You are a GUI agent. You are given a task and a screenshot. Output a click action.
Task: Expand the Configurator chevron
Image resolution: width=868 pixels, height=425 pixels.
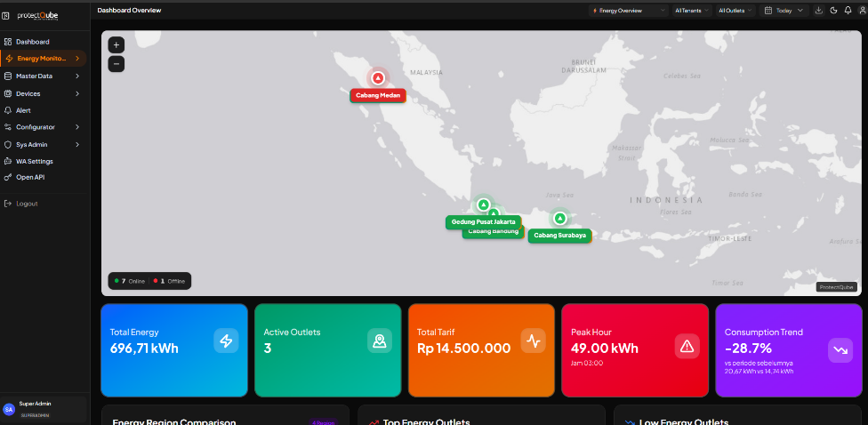pyautogui.click(x=77, y=127)
